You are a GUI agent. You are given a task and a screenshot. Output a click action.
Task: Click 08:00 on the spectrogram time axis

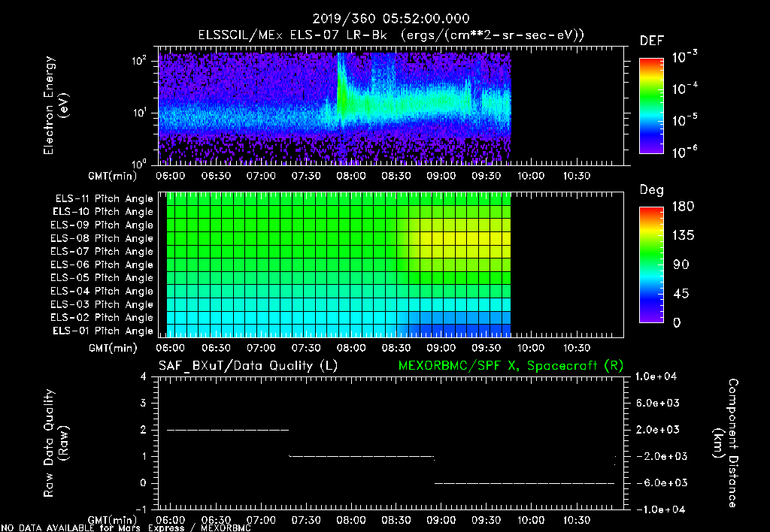click(350, 176)
